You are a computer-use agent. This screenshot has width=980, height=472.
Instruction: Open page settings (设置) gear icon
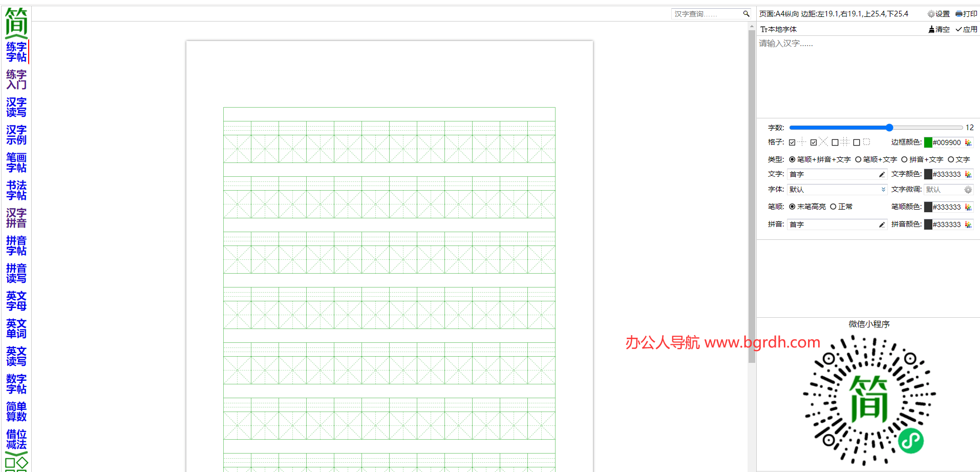pyautogui.click(x=931, y=14)
